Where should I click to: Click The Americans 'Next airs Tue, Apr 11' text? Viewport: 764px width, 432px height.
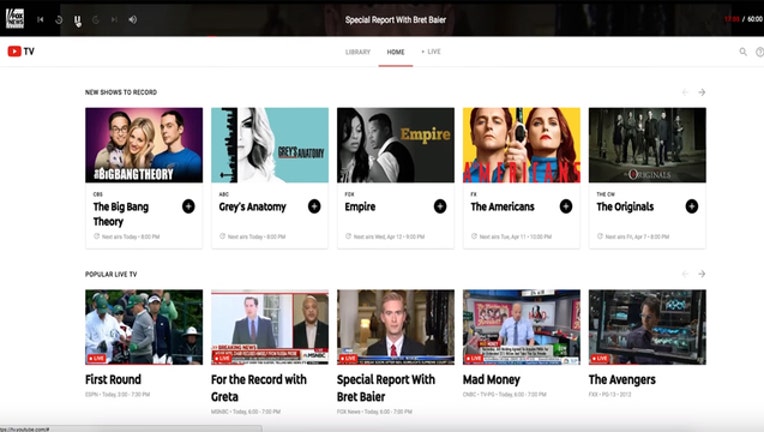516,237
